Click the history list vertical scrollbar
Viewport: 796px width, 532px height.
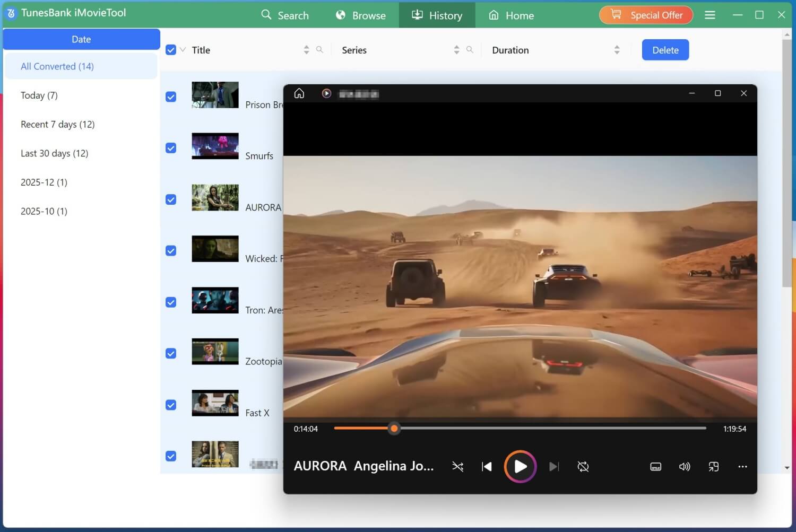click(786, 162)
